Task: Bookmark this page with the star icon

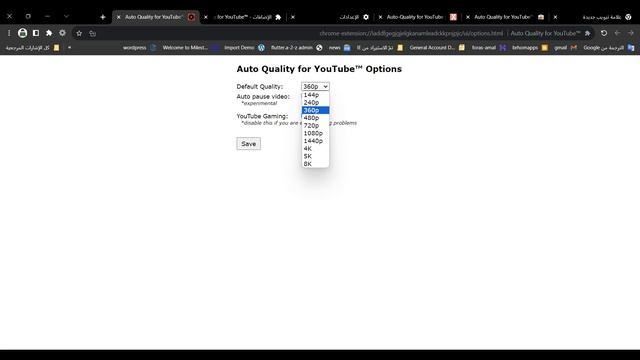Action: coord(79,33)
